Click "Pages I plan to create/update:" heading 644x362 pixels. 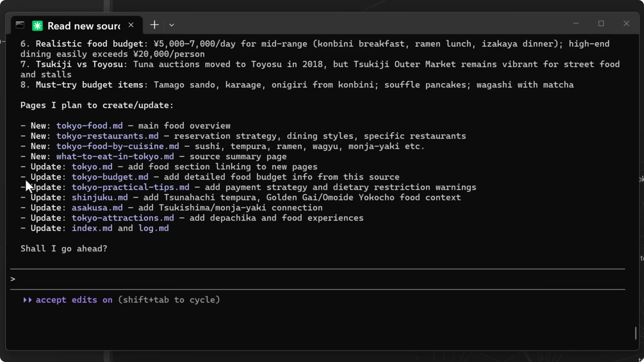tap(97, 105)
